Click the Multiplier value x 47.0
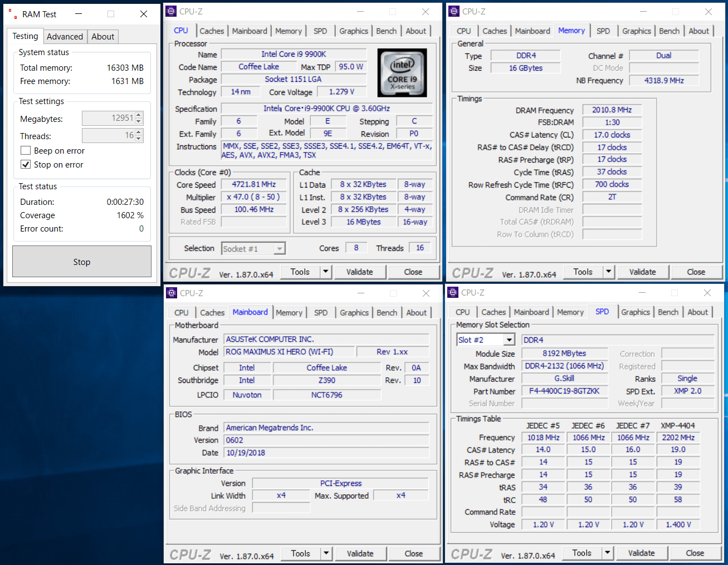The height and width of the screenshot is (565, 728). (x=254, y=197)
